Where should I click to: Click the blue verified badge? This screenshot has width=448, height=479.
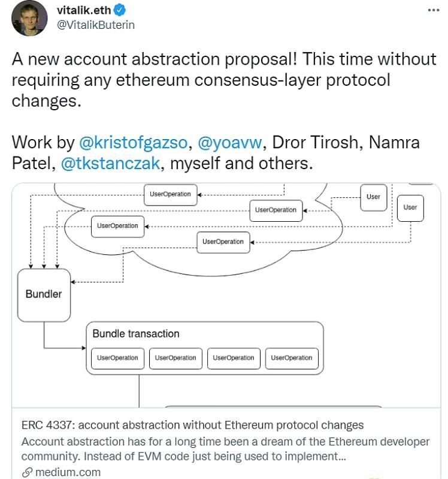(x=118, y=10)
